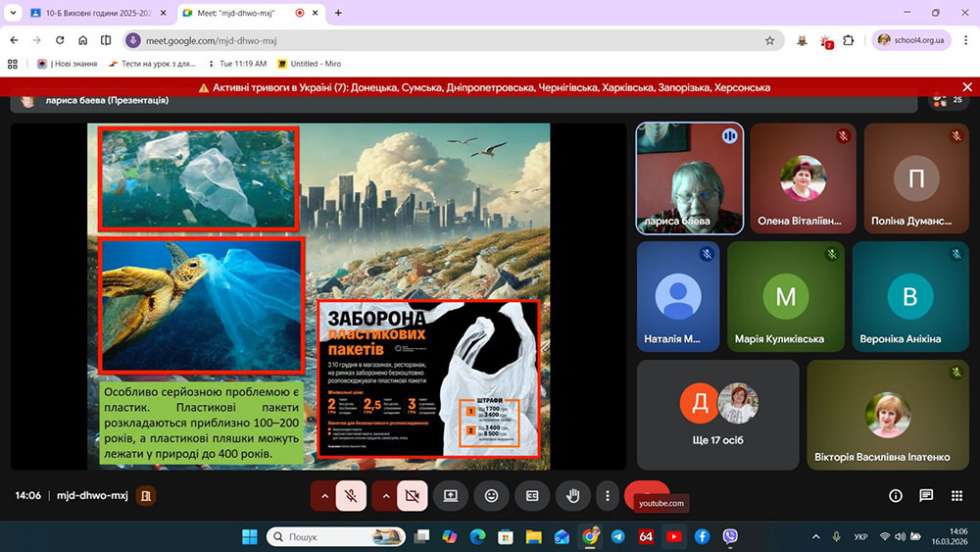Open browser Extensions puzzle icon
This screenshot has width=980, height=552.
849,40
